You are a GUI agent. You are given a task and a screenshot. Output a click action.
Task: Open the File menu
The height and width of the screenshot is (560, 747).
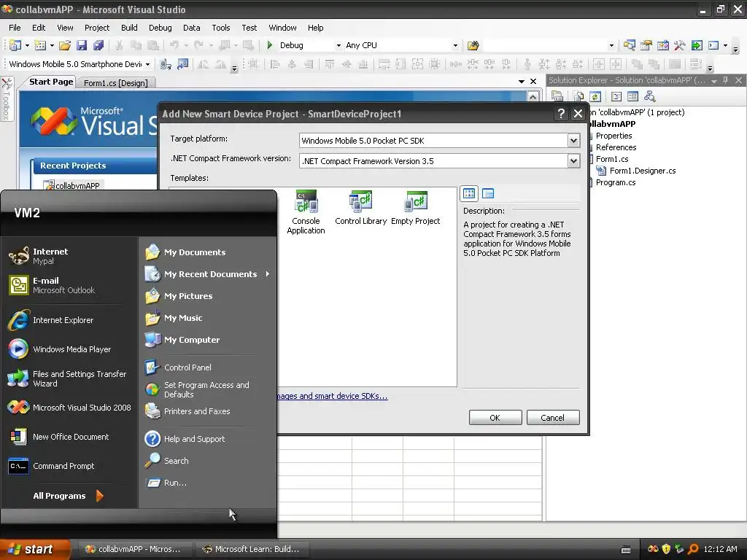15,28
